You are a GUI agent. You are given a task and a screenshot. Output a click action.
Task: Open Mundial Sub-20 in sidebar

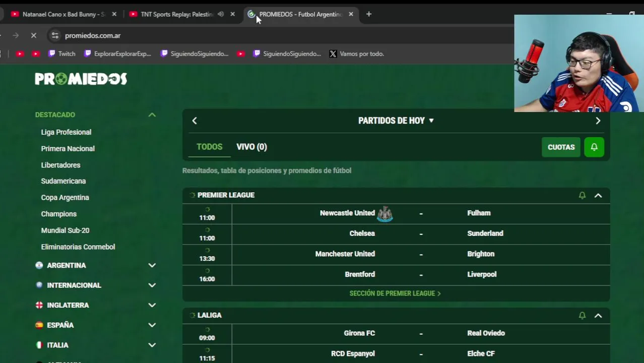pos(65,230)
